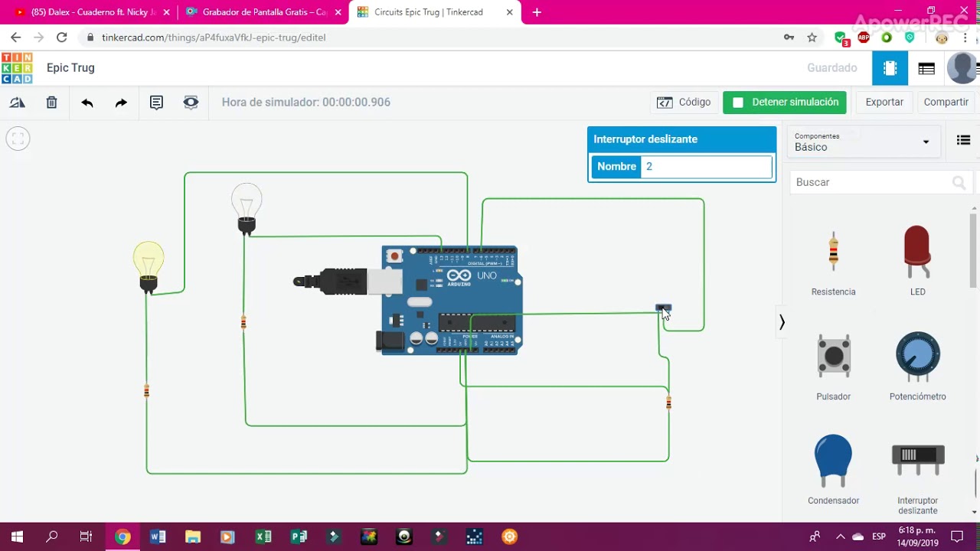Click the Compartir button
Image resolution: width=980 pixels, height=551 pixels.
pyautogui.click(x=946, y=102)
